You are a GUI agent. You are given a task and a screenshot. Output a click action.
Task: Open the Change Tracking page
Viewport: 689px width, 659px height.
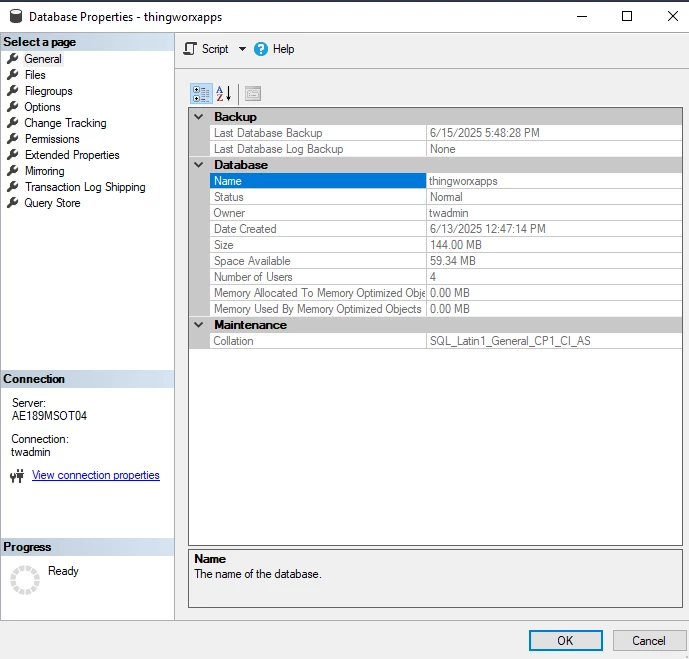[x=65, y=123]
